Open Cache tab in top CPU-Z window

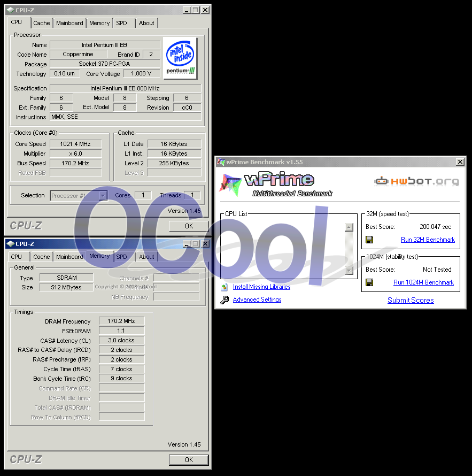pos(42,23)
